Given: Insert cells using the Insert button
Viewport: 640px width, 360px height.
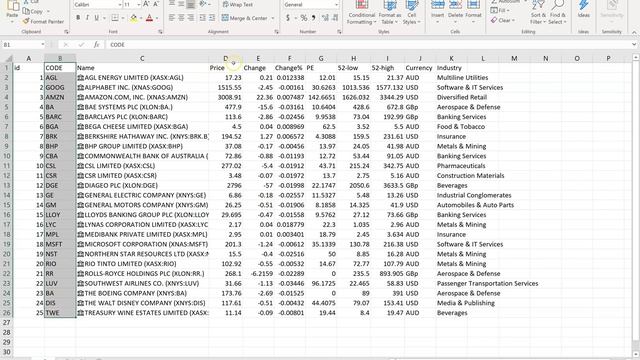Looking at the screenshot, I should pyautogui.click(x=438, y=11).
